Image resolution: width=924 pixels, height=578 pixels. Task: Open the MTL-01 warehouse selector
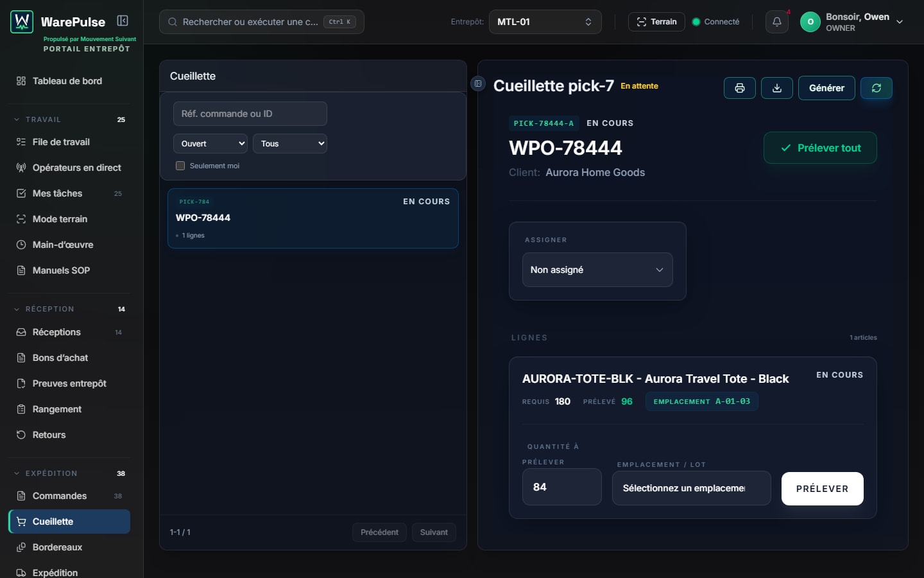click(x=545, y=22)
